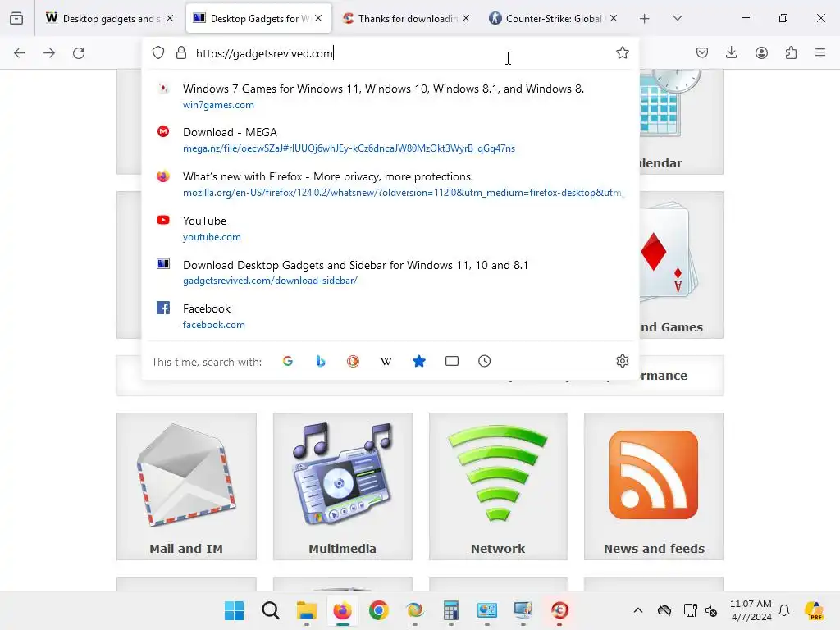The width and height of the screenshot is (840, 630).
Task: Open the Firefox account menu
Action: pyautogui.click(x=761, y=52)
